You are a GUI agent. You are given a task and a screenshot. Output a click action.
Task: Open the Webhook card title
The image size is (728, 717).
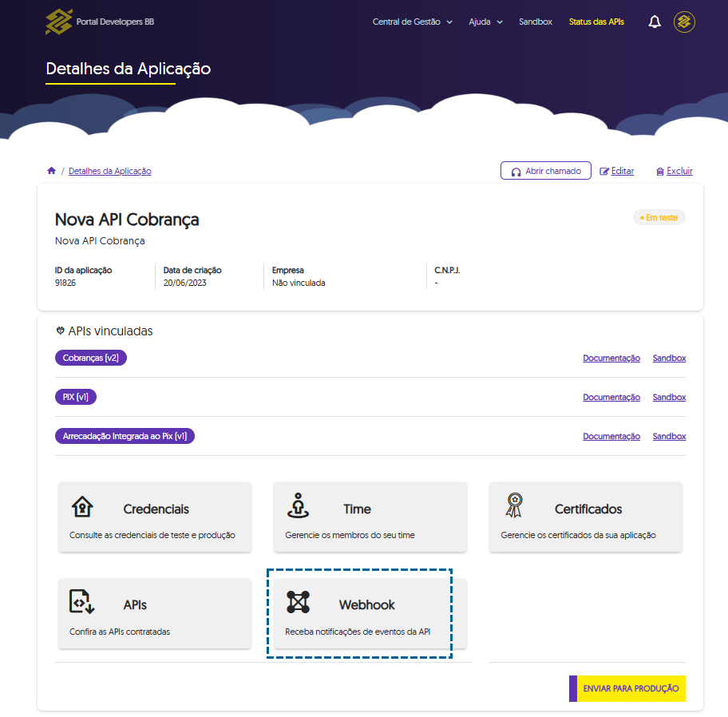[x=366, y=604]
